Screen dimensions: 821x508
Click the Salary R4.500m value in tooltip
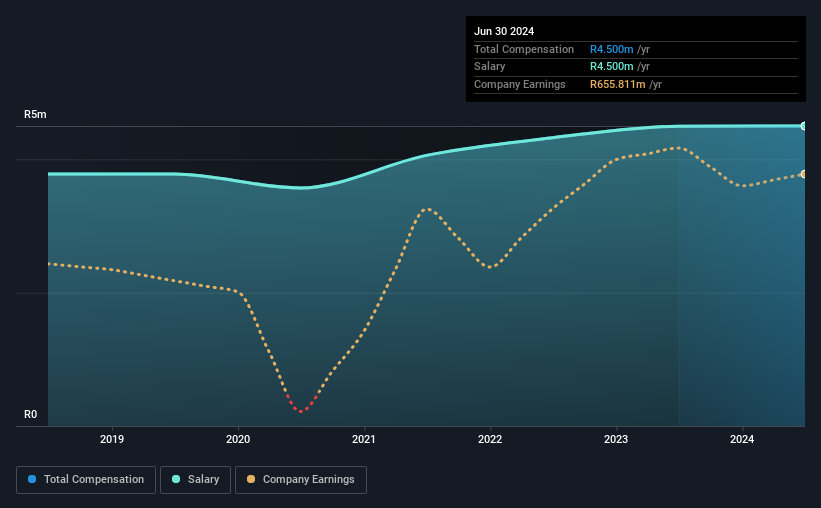tap(612, 67)
